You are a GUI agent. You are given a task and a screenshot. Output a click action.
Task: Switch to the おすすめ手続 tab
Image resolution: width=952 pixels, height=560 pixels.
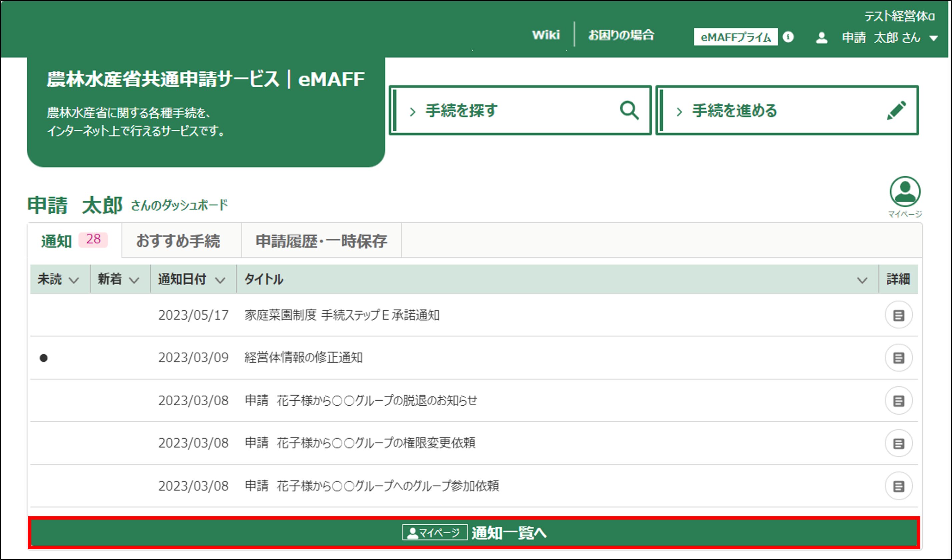(178, 241)
